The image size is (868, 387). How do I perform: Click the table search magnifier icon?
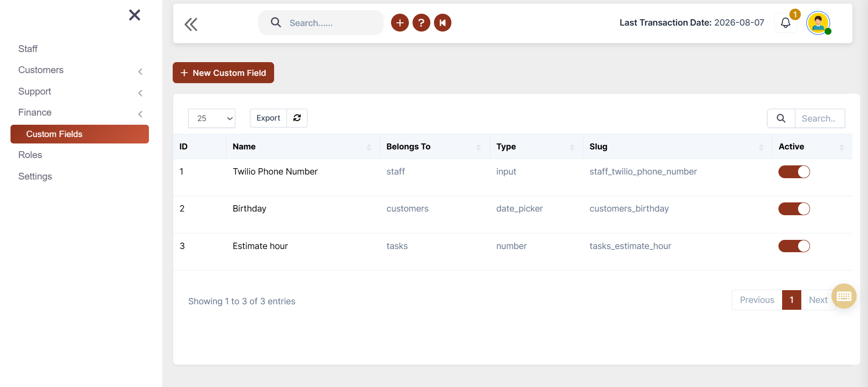click(781, 118)
